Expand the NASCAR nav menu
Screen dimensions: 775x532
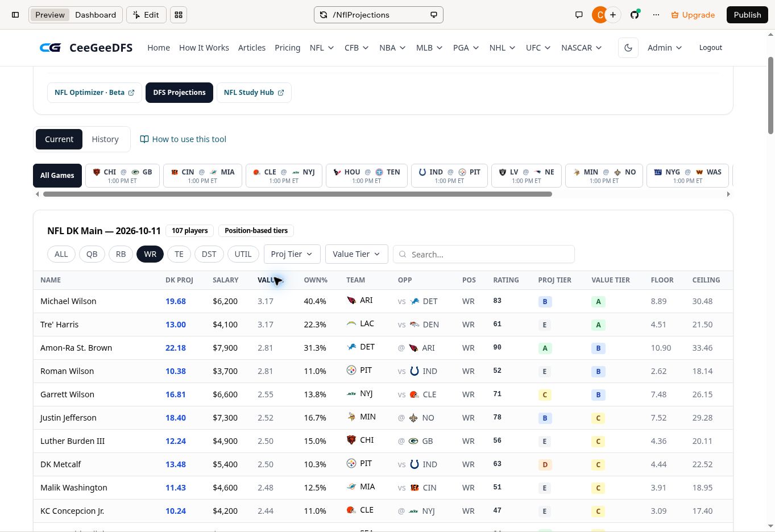pyautogui.click(x=582, y=48)
